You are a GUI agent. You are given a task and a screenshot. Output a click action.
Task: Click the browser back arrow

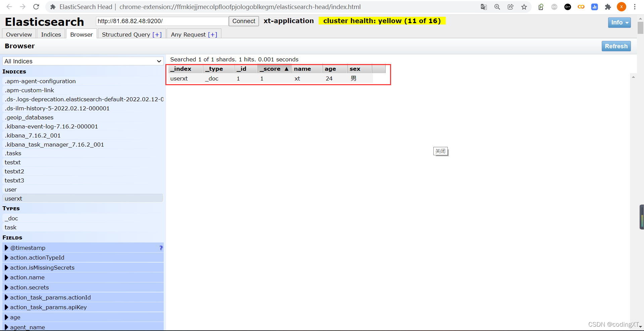click(9, 7)
